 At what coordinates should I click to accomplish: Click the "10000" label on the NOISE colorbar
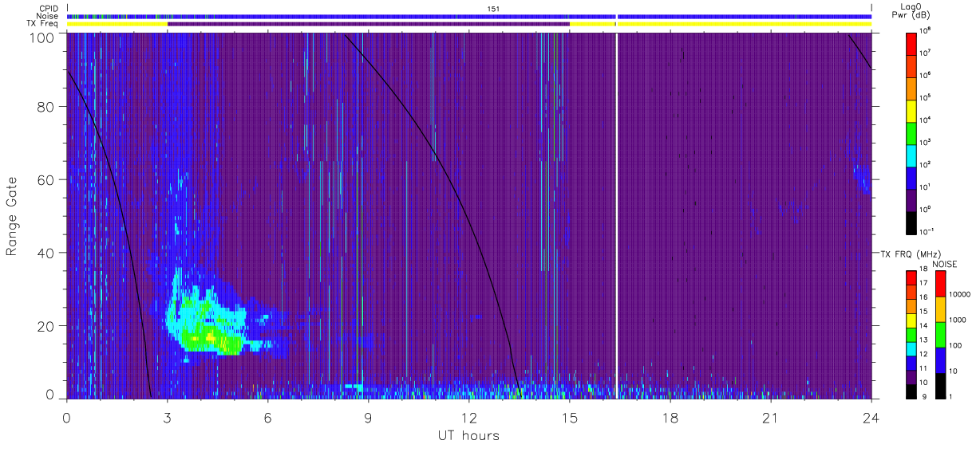pos(960,294)
